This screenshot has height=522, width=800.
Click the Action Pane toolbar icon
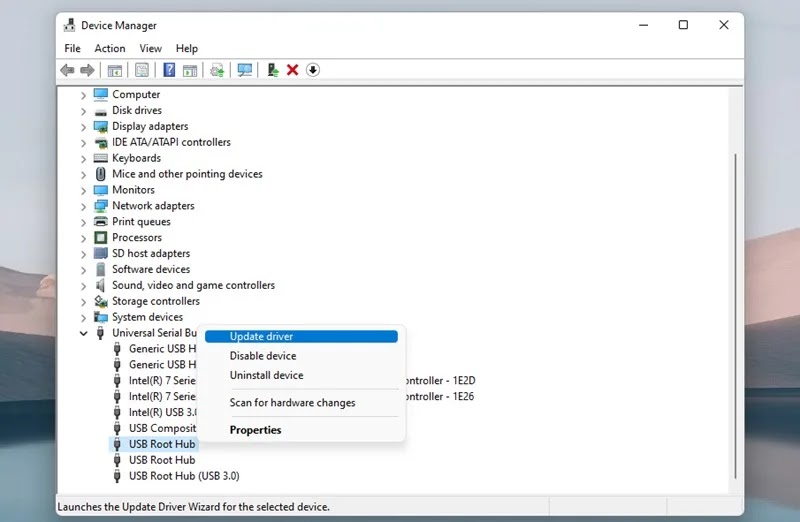click(x=190, y=70)
